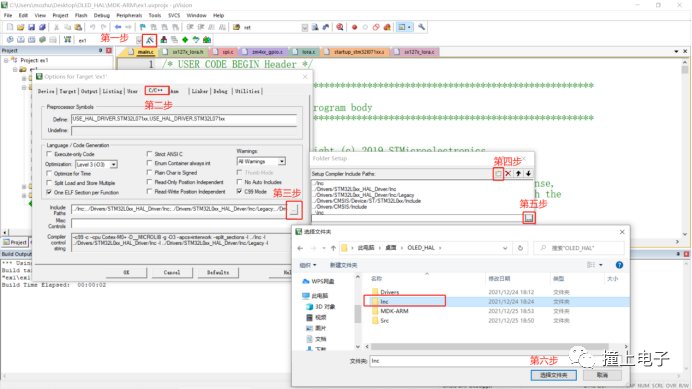The height and width of the screenshot is (389, 692).
Task: Click help icon in folder chooser dialog
Action: [619, 265]
